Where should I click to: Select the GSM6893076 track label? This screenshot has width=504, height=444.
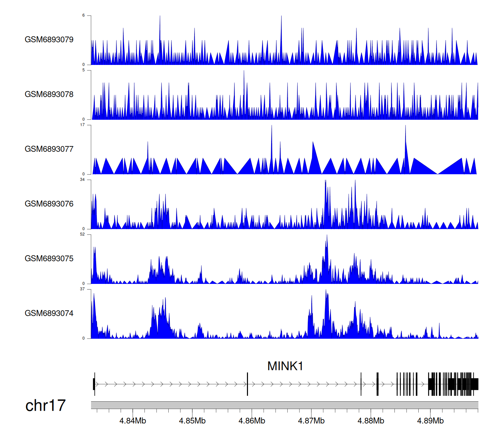pyautogui.click(x=49, y=204)
